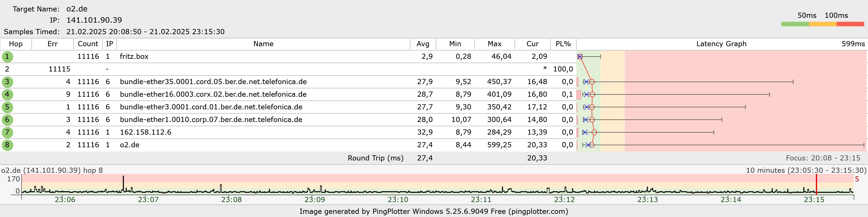The height and width of the screenshot is (217, 868).
Task: Select the Latency Graph column header
Action: pyautogui.click(x=721, y=44)
